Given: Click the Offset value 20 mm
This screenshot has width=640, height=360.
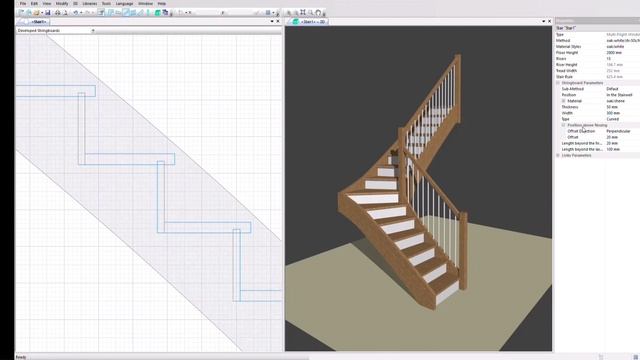Looking at the screenshot, I should tap(612, 137).
